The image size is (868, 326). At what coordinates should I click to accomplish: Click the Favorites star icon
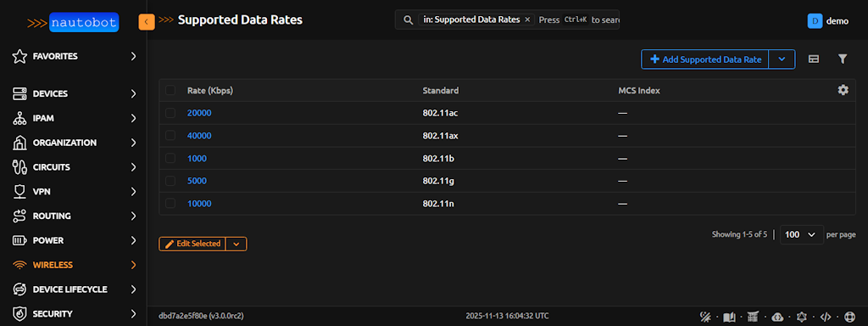[x=19, y=56]
